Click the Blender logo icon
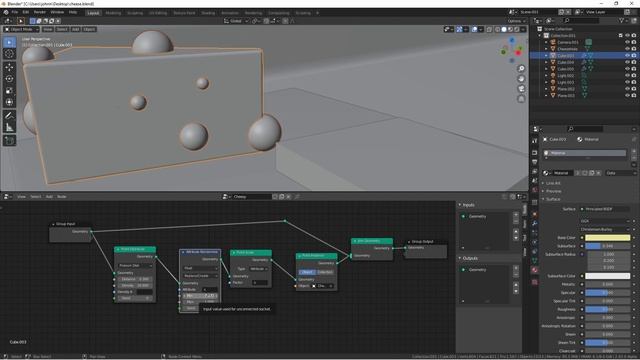The height and width of the screenshot is (360, 640). [x=6, y=12]
